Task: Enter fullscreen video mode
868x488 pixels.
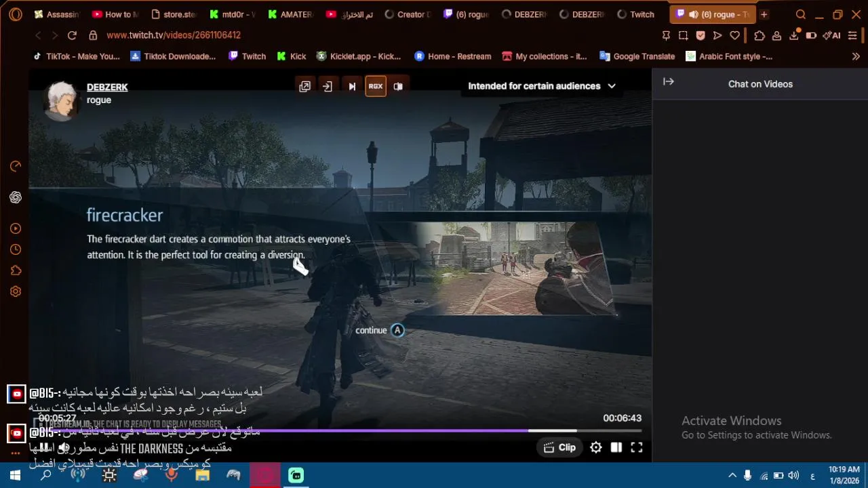Action: [637, 447]
